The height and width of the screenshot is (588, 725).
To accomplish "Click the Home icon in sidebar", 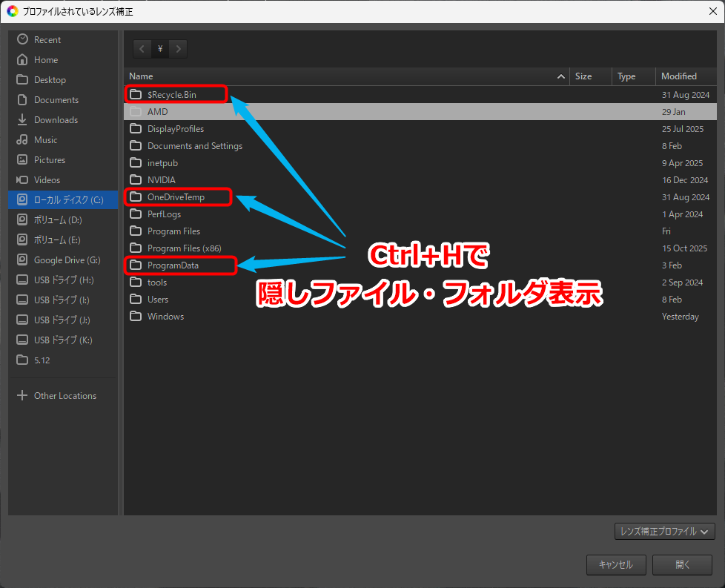I will (x=22, y=59).
